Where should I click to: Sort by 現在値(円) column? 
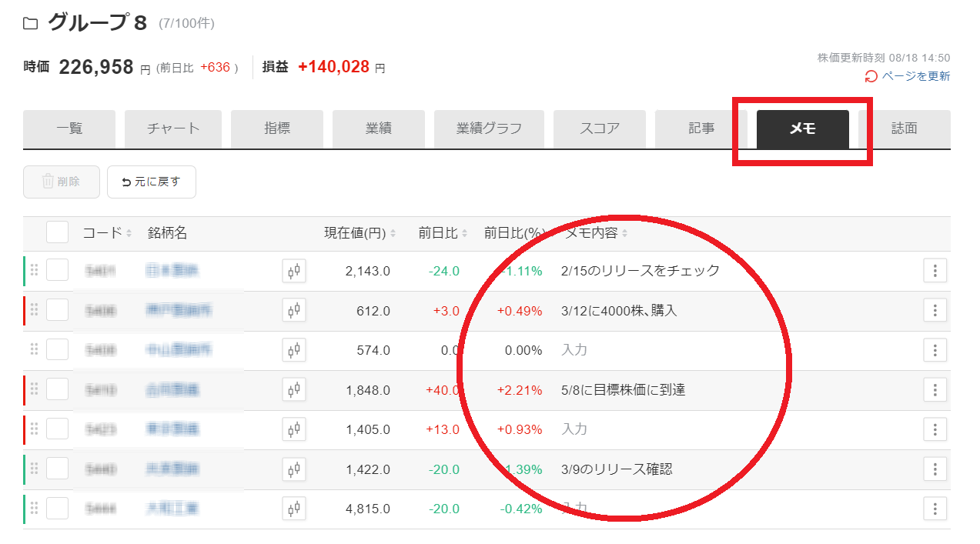pyautogui.click(x=360, y=233)
